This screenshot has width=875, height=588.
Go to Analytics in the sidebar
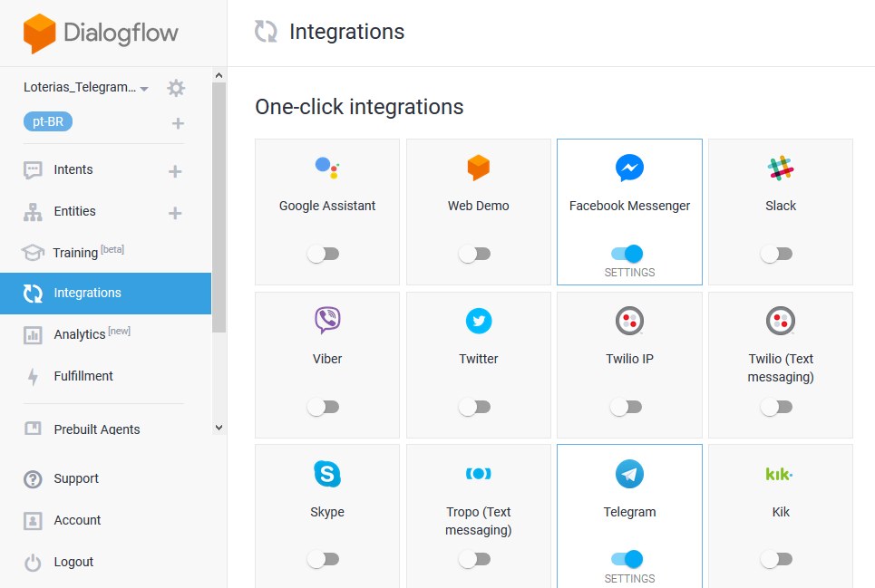pyautogui.click(x=80, y=334)
